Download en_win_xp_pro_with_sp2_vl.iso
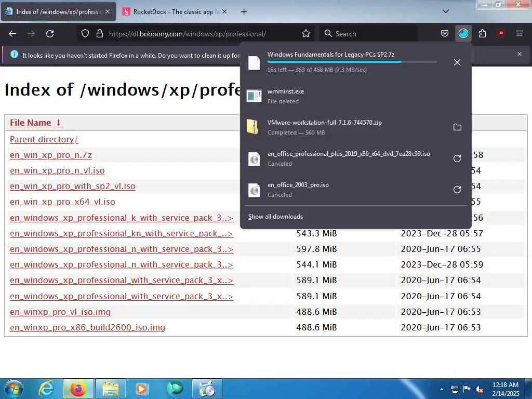The image size is (532, 399). coord(73,187)
